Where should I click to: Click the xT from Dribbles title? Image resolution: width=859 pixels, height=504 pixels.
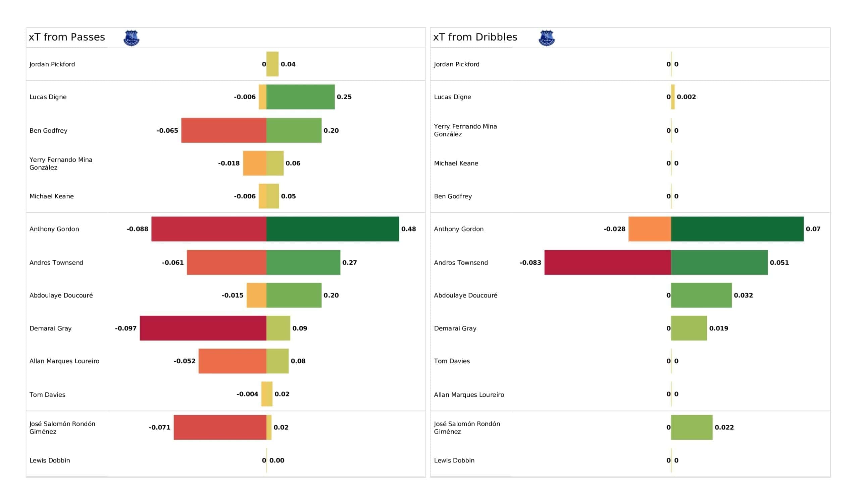point(475,37)
